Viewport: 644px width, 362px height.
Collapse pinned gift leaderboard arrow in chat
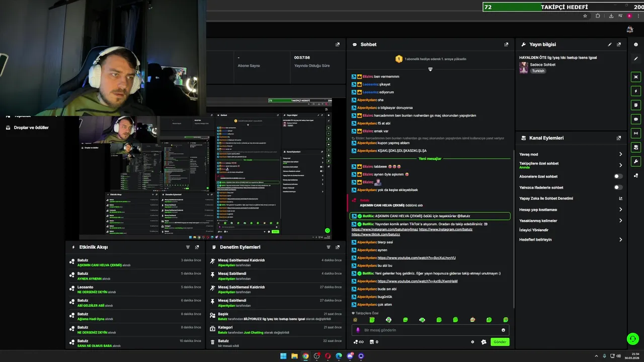pyautogui.click(x=430, y=69)
